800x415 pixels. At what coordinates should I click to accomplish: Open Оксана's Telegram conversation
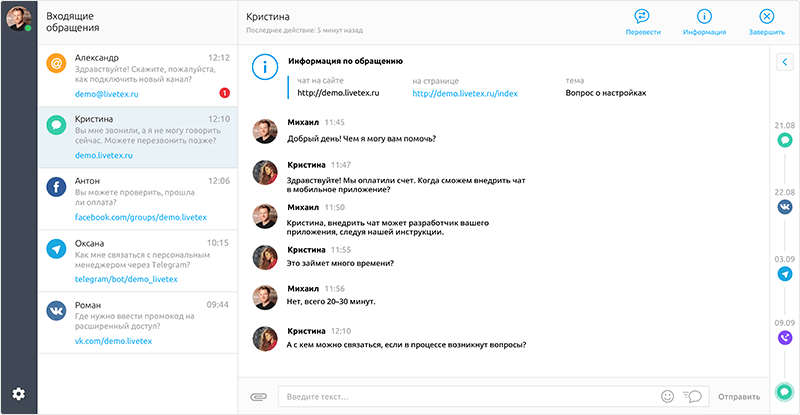pos(138,262)
